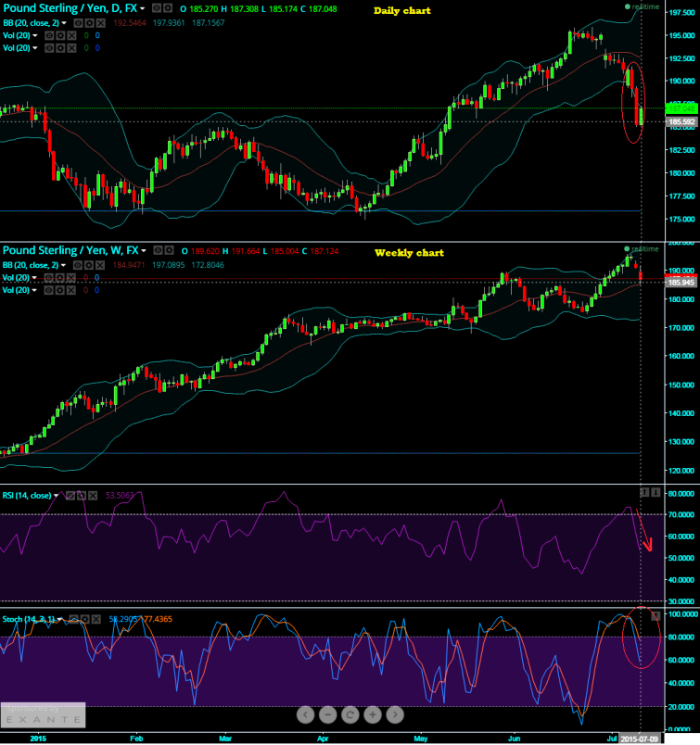700x745 pixels.
Task: Expand the upper Vol (20) dropdown on daily chart
Action: click(34, 35)
